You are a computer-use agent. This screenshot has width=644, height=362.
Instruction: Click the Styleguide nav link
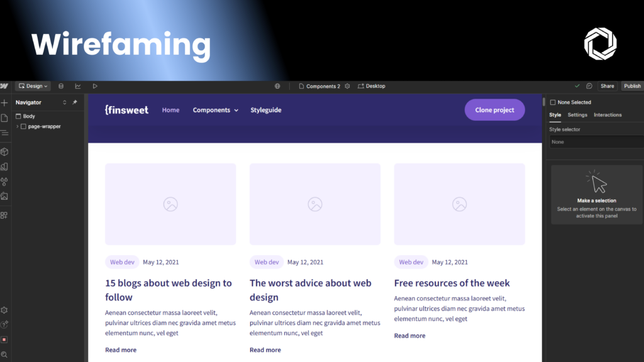pos(266,110)
